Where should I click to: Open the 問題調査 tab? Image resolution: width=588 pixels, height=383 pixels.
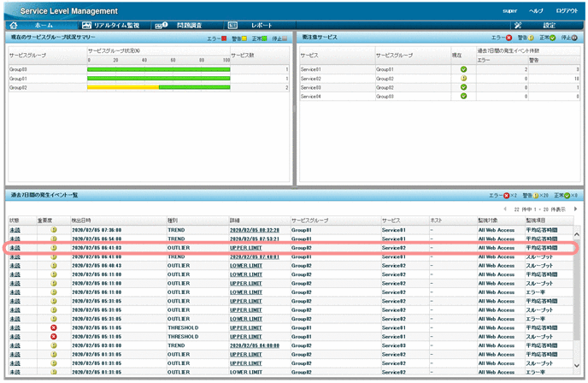tap(179, 26)
